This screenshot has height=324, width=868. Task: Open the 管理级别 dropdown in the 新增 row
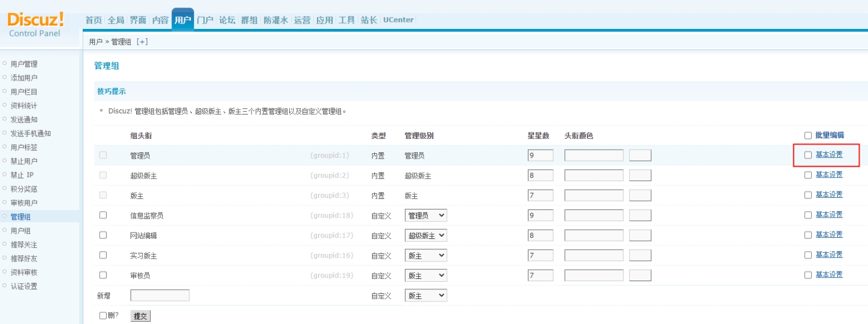[426, 296]
